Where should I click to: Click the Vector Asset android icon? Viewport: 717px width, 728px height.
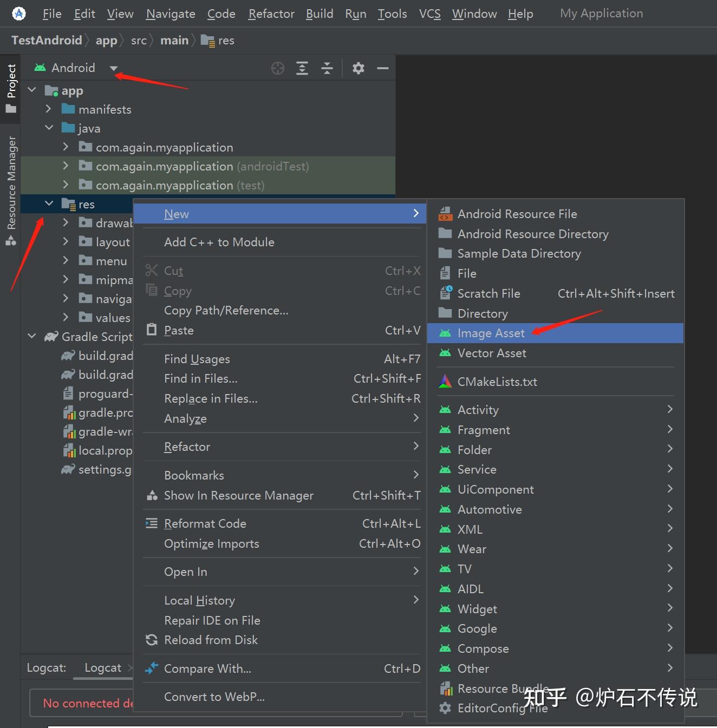pos(445,353)
